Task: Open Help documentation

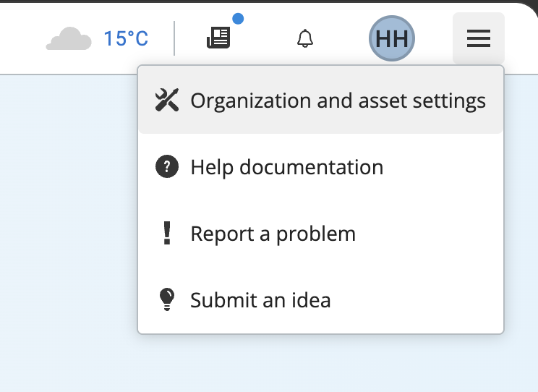Action: tap(321, 167)
